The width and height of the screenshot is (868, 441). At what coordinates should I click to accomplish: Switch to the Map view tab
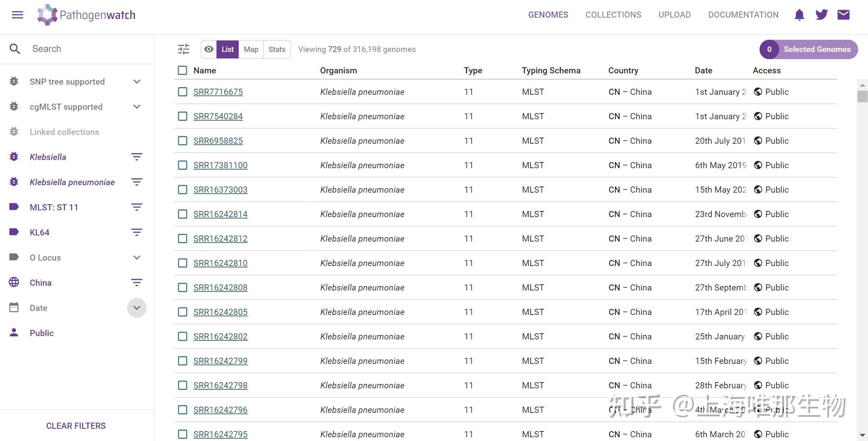coord(251,49)
